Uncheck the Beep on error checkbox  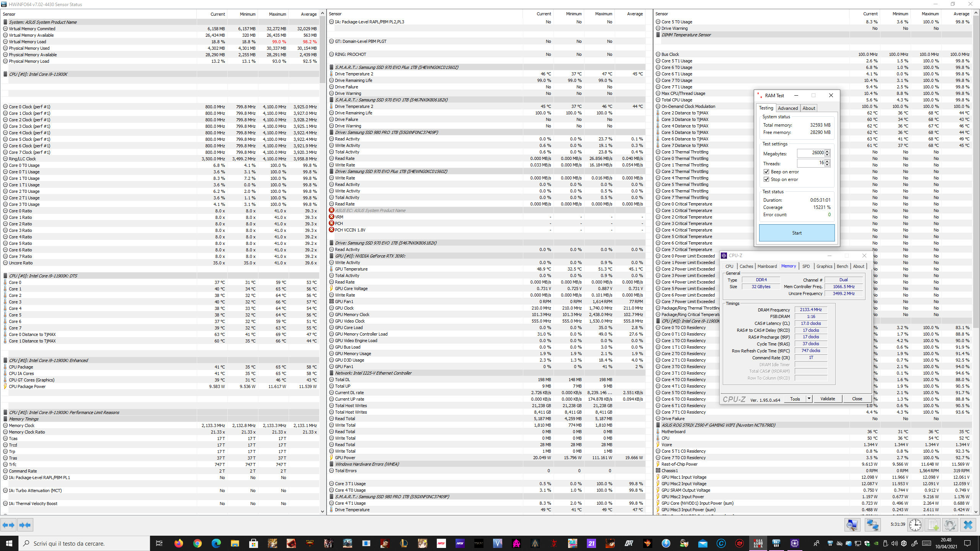(x=766, y=172)
